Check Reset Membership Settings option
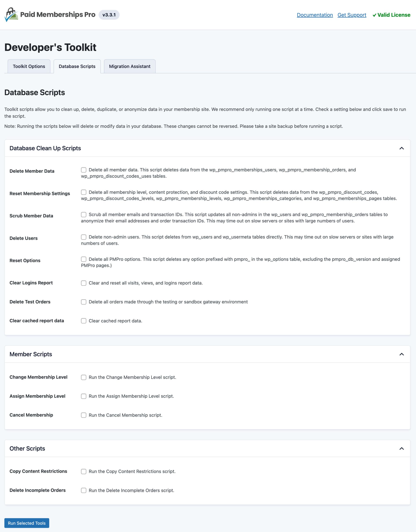The image size is (416, 532). (x=84, y=192)
